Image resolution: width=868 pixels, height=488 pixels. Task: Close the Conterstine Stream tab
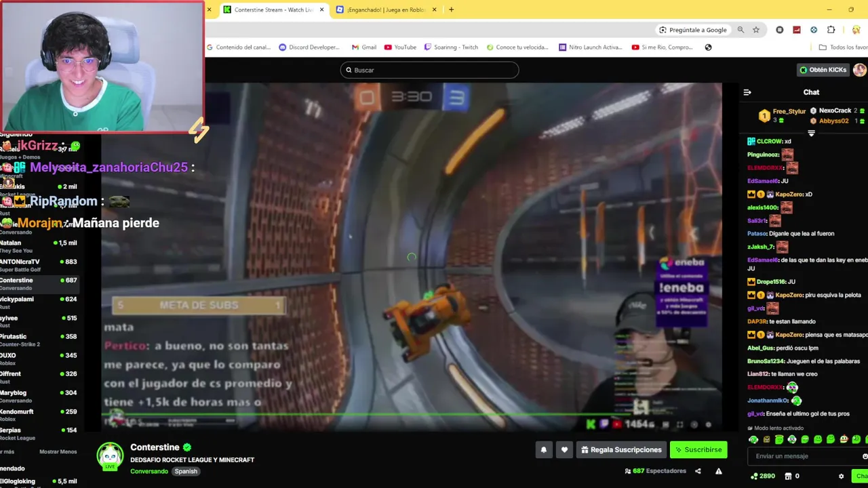(321, 9)
